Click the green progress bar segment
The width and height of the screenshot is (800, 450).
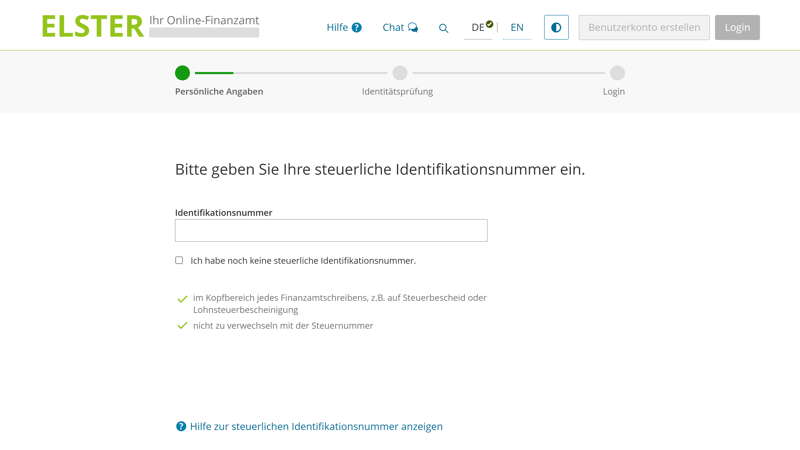(214, 73)
